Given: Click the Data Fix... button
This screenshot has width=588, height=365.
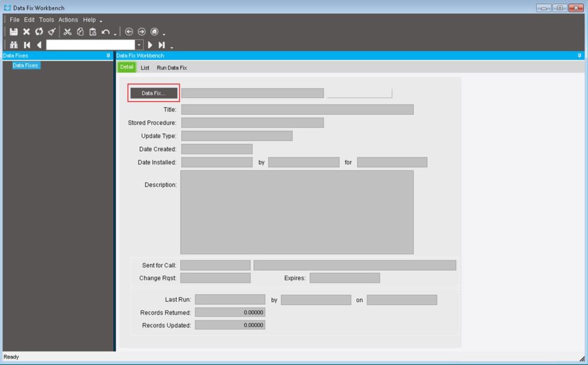Looking at the screenshot, I should [154, 93].
